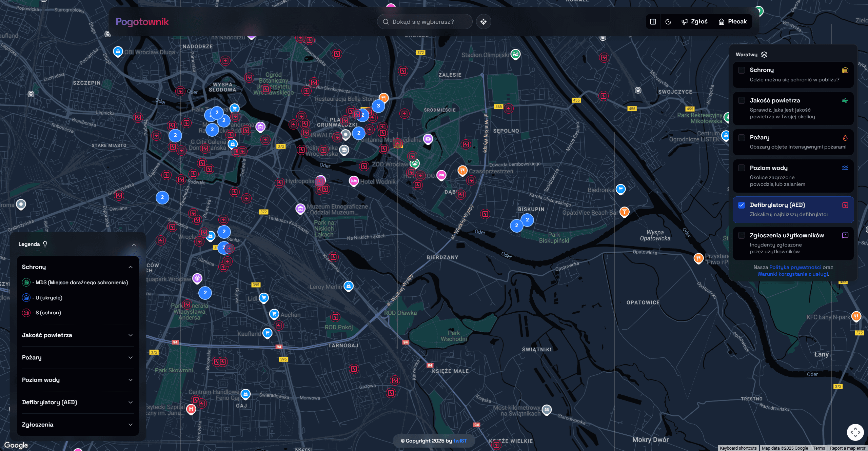
Task: Check the Pożary layer box
Action: pos(742,138)
